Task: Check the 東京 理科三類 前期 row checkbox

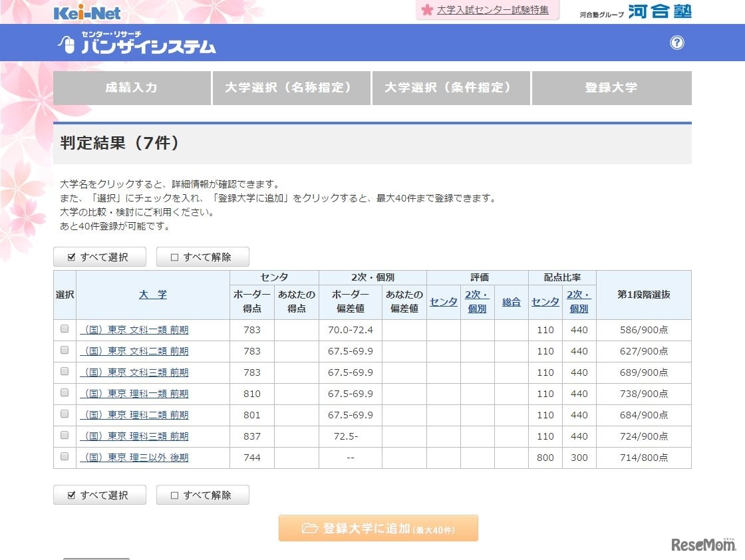Action: pos(64,436)
